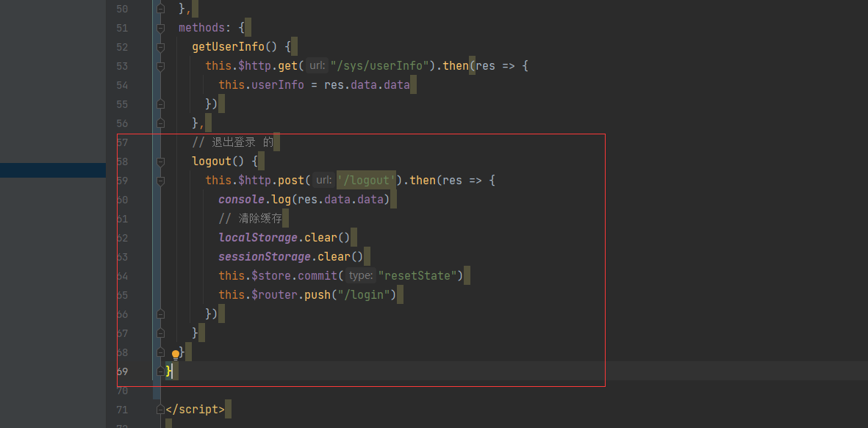Fold the $http.get callback on line 53

coord(160,66)
